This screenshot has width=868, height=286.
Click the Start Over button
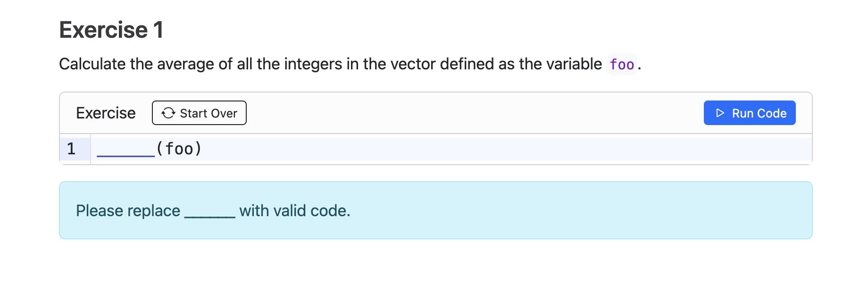pos(199,113)
